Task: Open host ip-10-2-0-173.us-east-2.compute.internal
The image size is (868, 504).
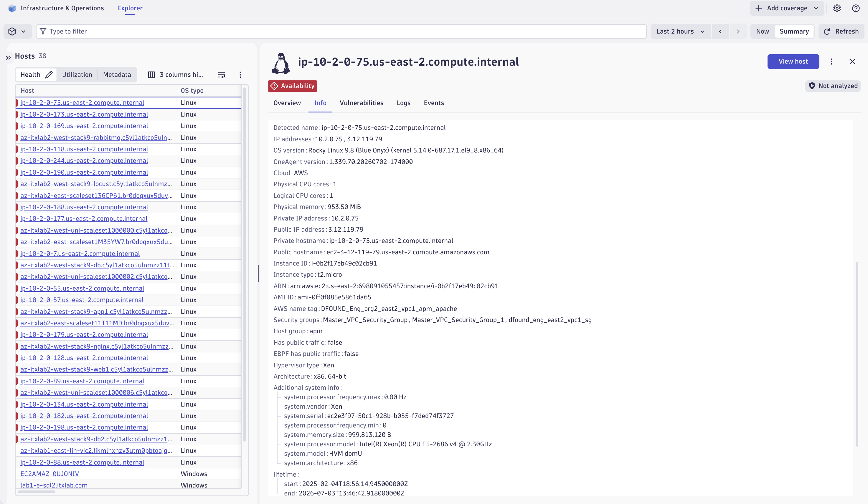Action: click(x=84, y=114)
